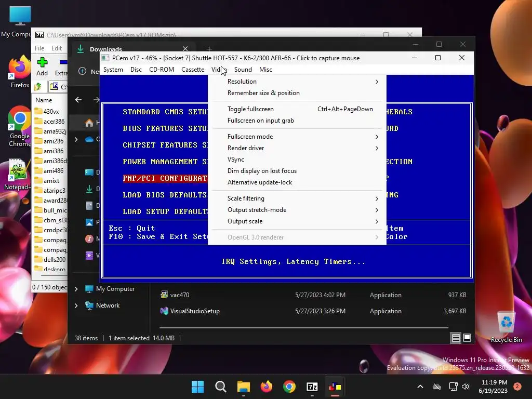Image resolution: width=532 pixels, height=399 pixels.
Task: Open the System menu in PCem
Action: click(113, 70)
